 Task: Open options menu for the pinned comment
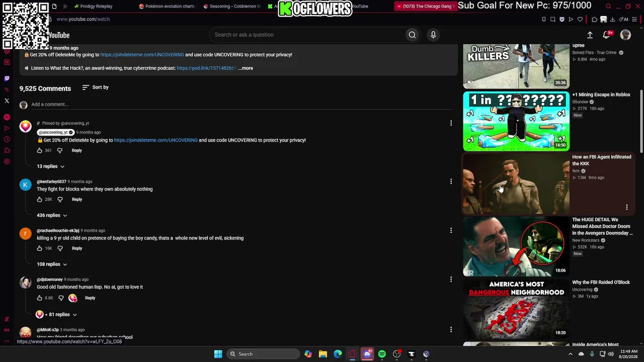click(451, 123)
